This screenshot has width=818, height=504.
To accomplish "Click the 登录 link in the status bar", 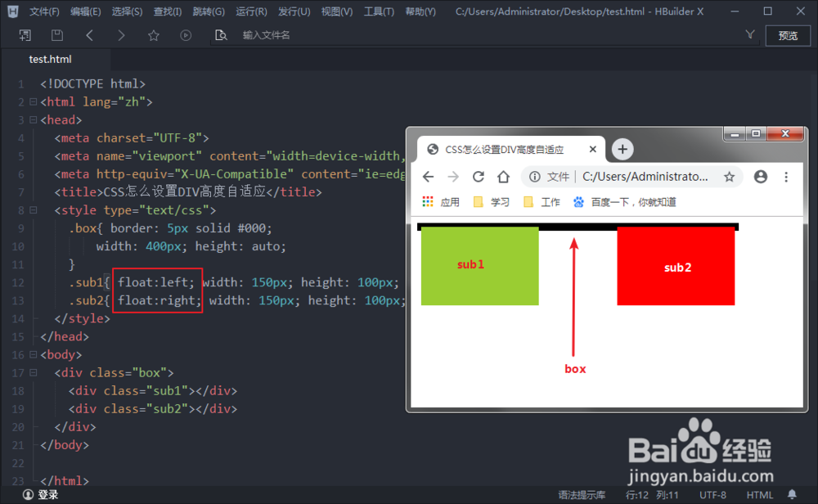I will (40, 494).
